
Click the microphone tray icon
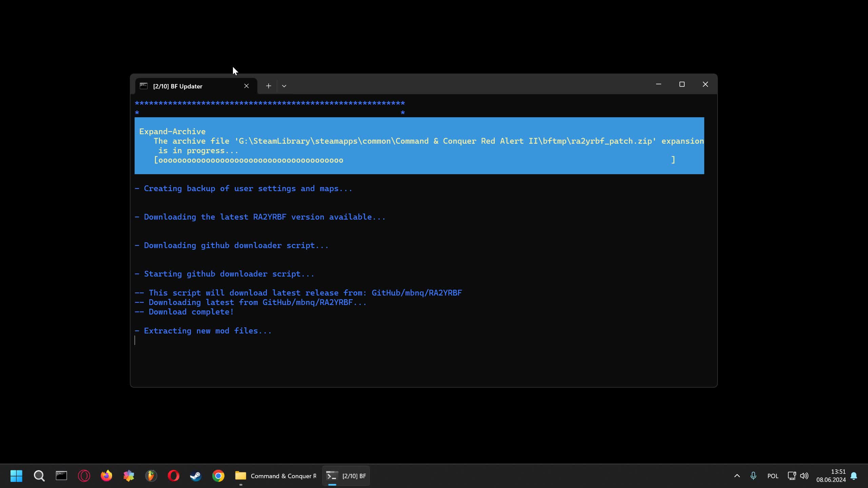753,476
